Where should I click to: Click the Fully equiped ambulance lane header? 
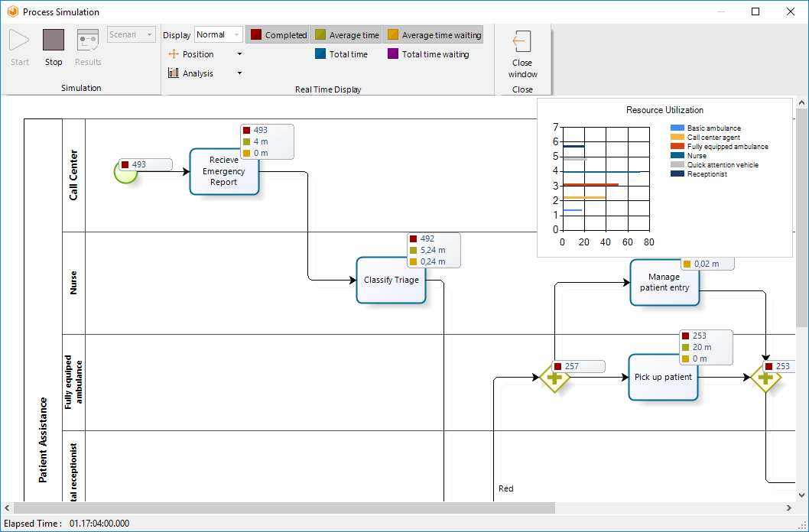[73, 382]
